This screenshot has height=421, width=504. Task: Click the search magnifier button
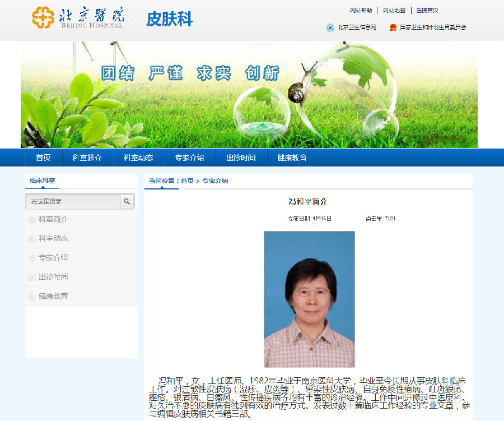127,201
